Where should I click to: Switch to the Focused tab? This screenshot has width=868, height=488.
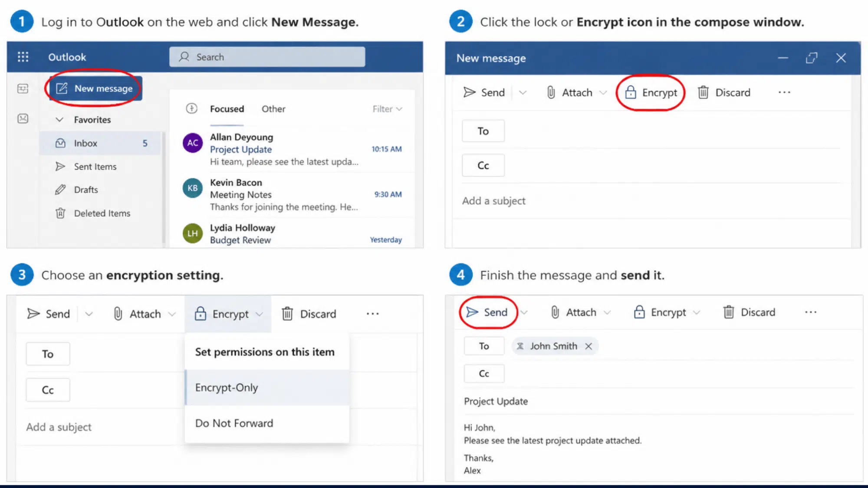[227, 109]
